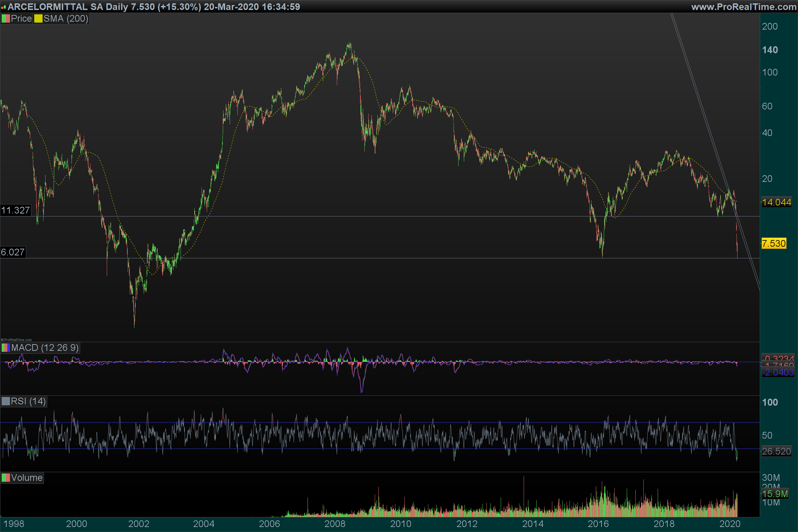Click the 2008 label on time axis
Screen dimensions: 798x532
(x=334, y=524)
